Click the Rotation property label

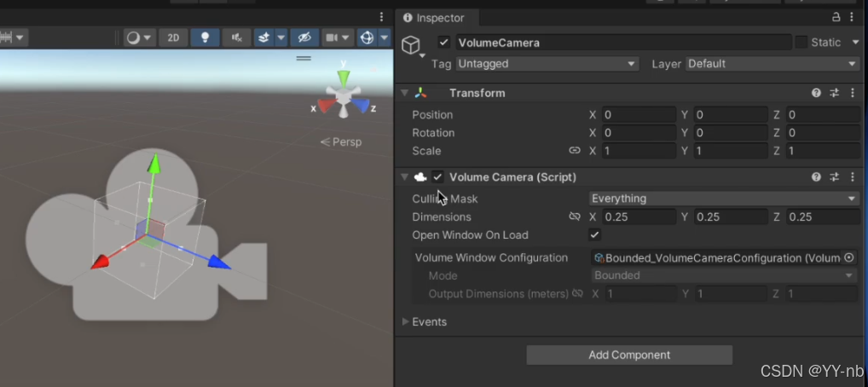[433, 133]
